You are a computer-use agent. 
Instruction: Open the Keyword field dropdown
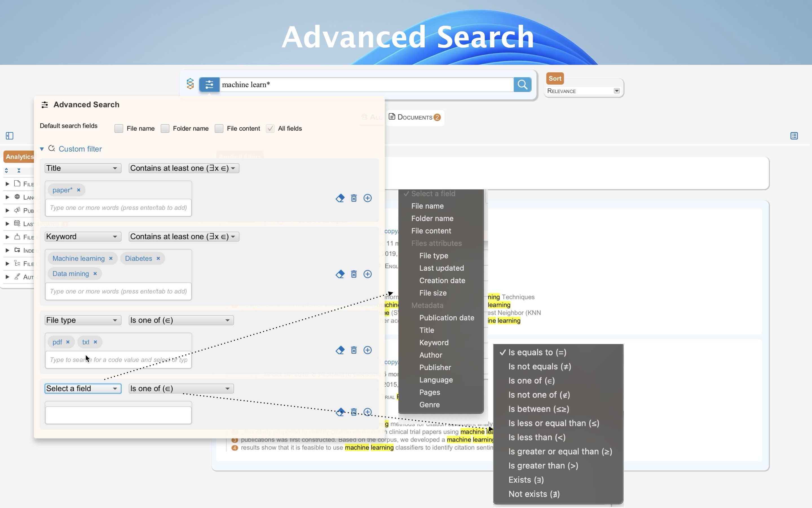83,237
